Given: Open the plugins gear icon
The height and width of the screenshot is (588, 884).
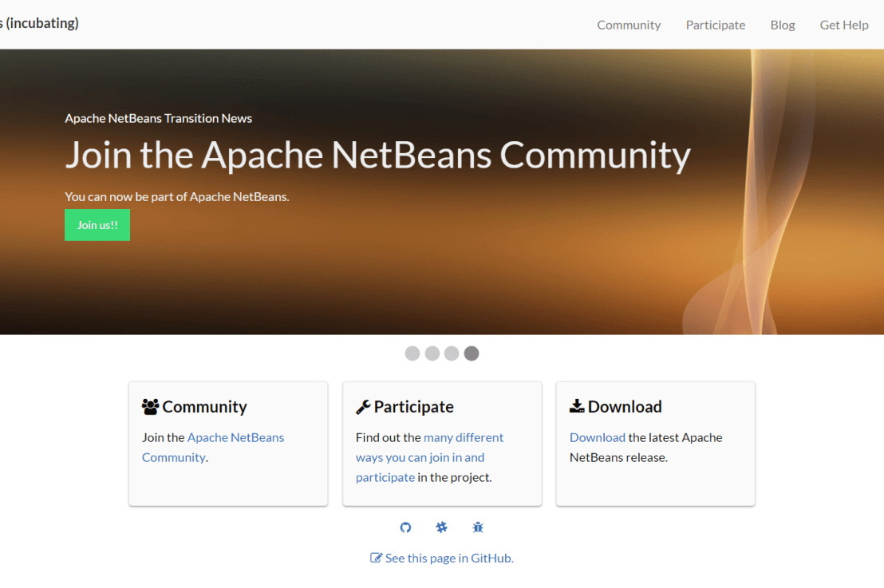Looking at the screenshot, I should [x=442, y=527].
